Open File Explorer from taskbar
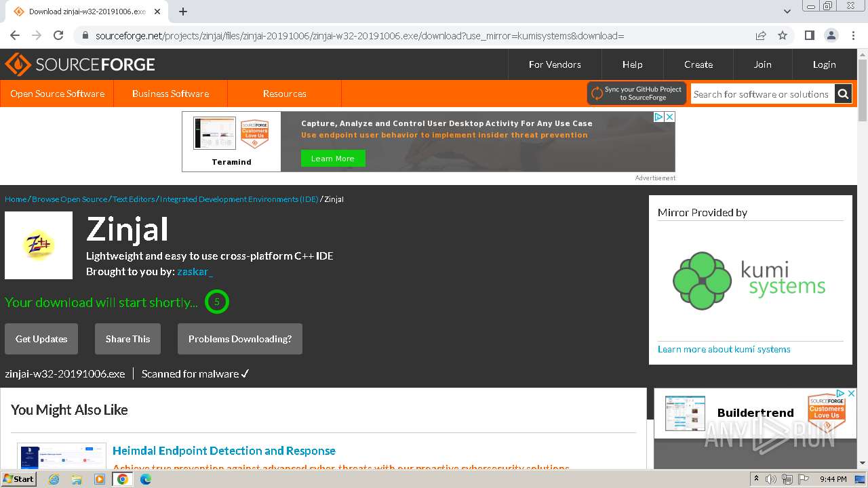This screenshot has width=868, height=488. pos(77,479)
